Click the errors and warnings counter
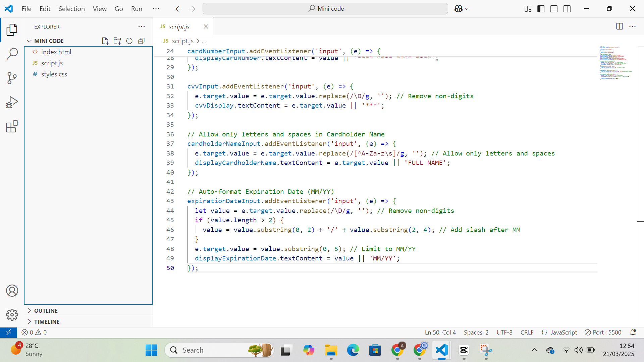 [34, 332]
